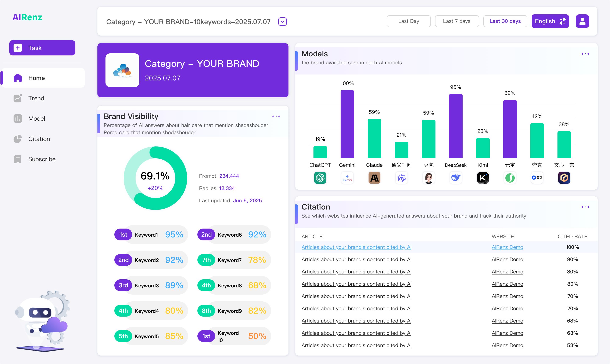This screenshot has width=610, height=364.
Task: Click the Prompt count 234,444
Action: coord(229,176)
